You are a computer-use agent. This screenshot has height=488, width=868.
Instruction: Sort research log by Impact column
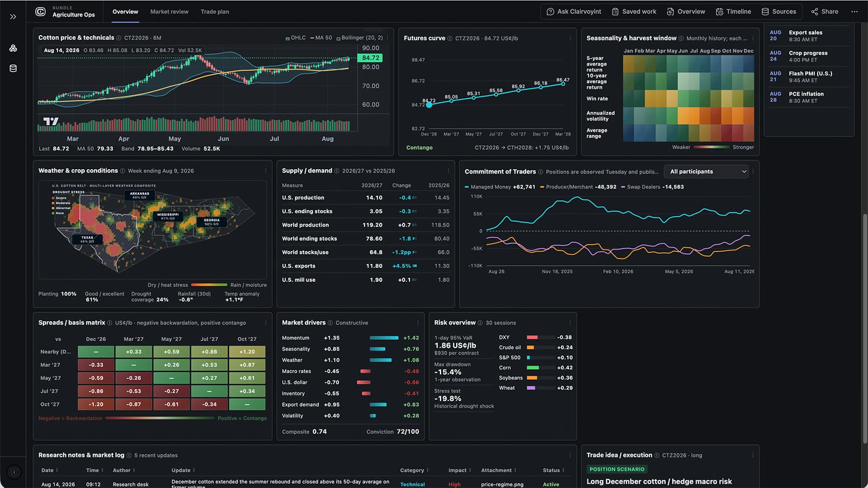tap(459, 470)
